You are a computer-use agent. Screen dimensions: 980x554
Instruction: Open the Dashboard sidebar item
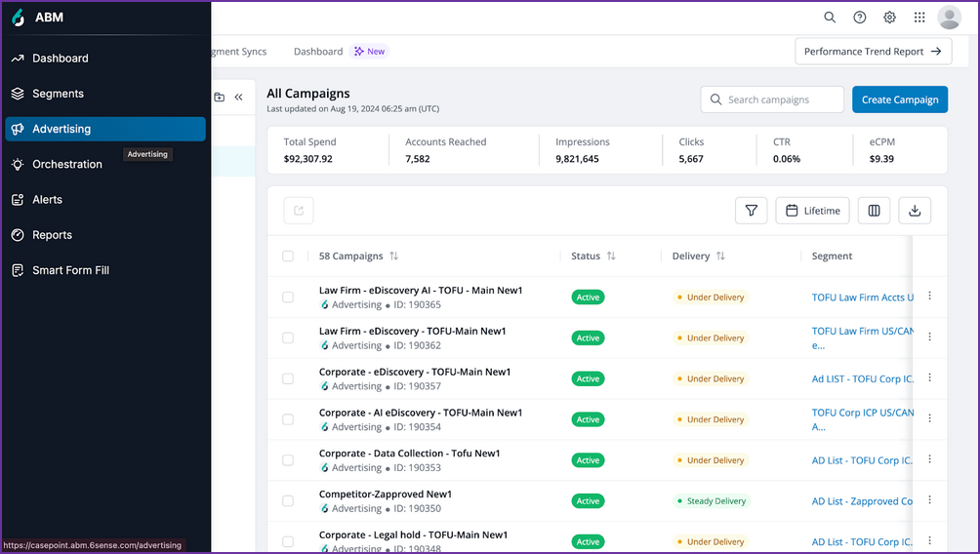pos(105,59)
